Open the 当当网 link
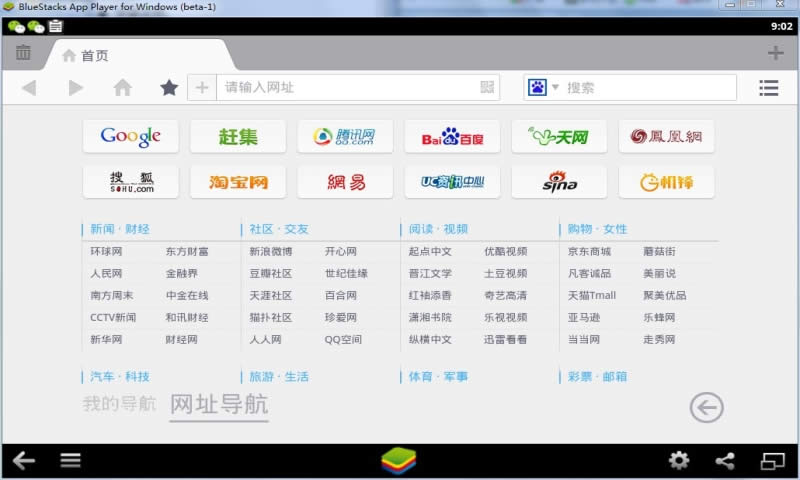This screenshot has height=480, width=800. [x=584, y=339]
